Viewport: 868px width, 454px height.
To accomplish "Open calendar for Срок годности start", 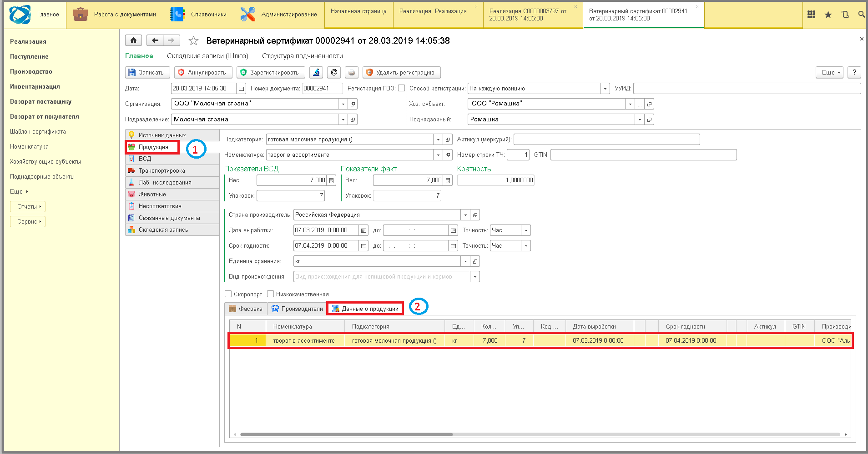I will (363, 246).
